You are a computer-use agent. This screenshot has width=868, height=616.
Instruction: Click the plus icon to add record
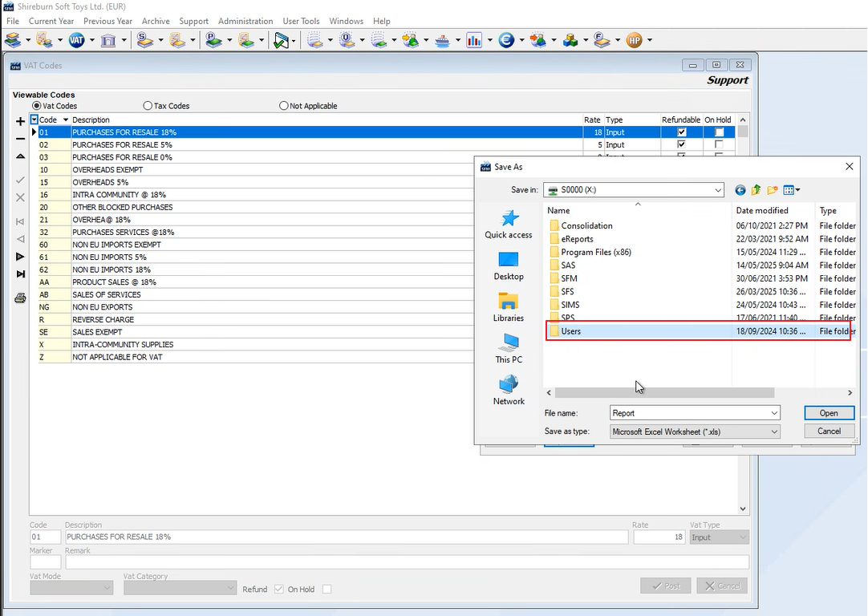pyautogui.click(x=21, y=122)
